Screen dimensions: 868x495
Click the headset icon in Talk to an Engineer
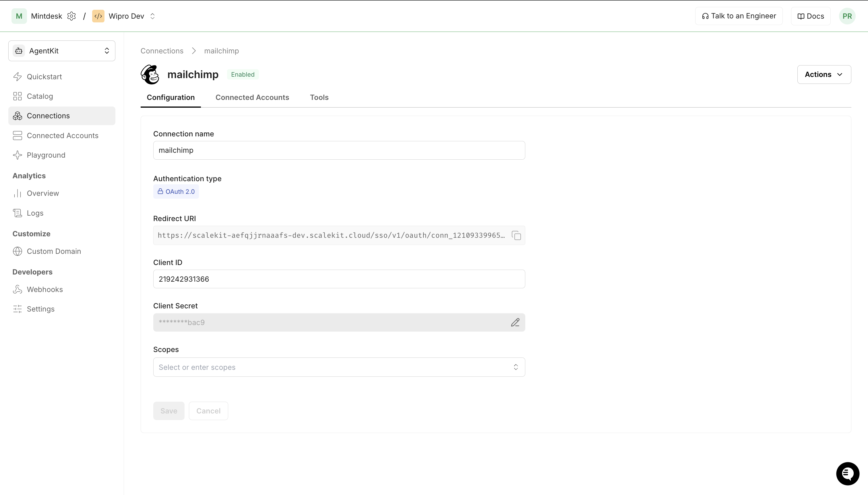click(705, 16)
